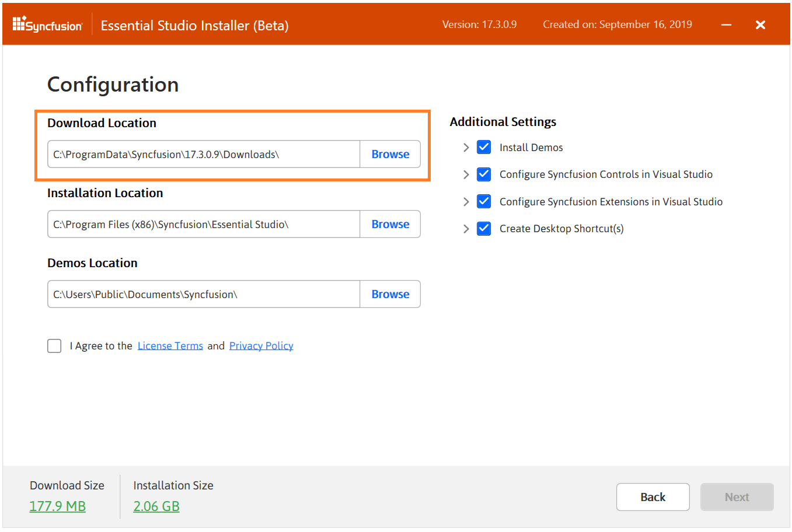Browse for Demos Location folder
This screenshot has height=532, width=792.
coord(390,294)
